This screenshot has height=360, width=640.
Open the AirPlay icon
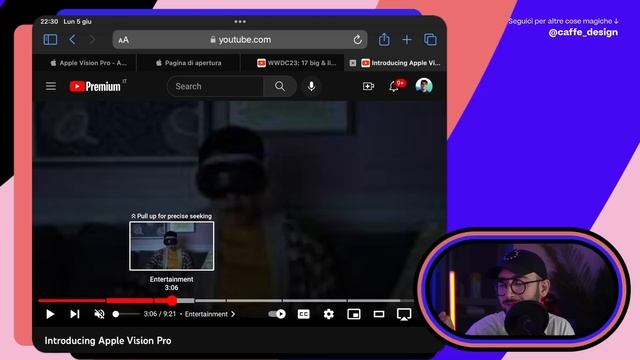click(404, 314)
